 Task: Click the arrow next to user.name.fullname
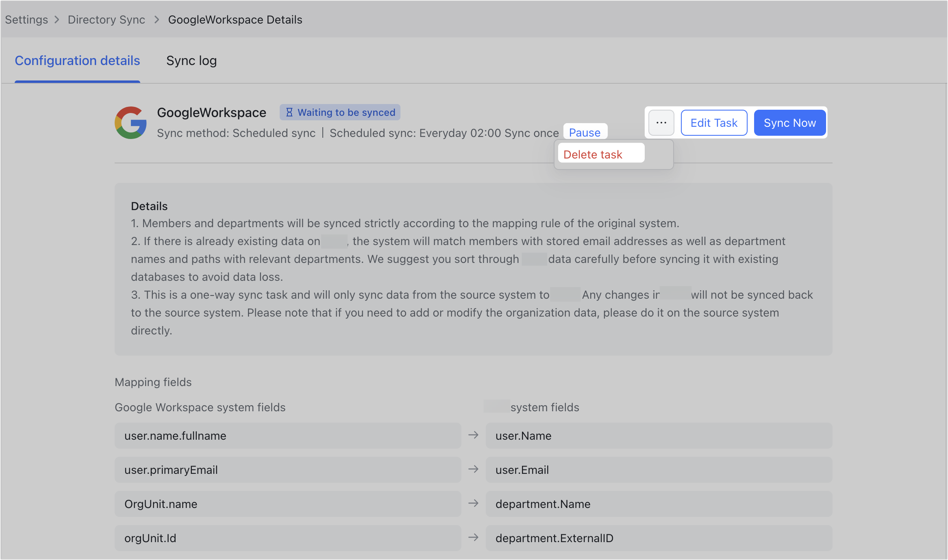(x=473, y=435)
